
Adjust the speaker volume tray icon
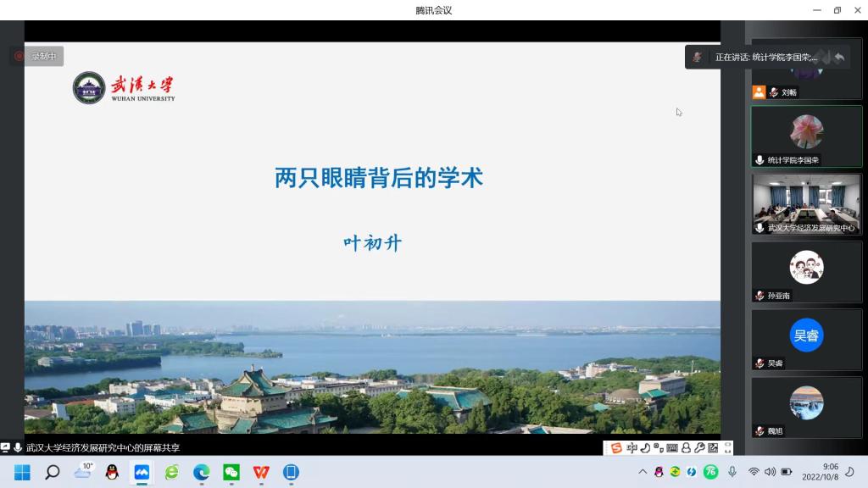tap(770, 472)
